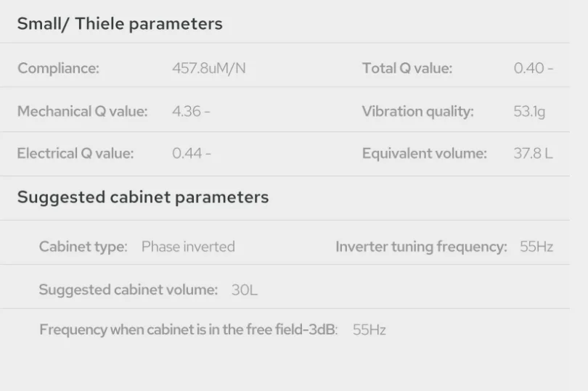588x391 pixels.
Task: Click the 53.1g vibration quality value
Action: pos(529,111)
